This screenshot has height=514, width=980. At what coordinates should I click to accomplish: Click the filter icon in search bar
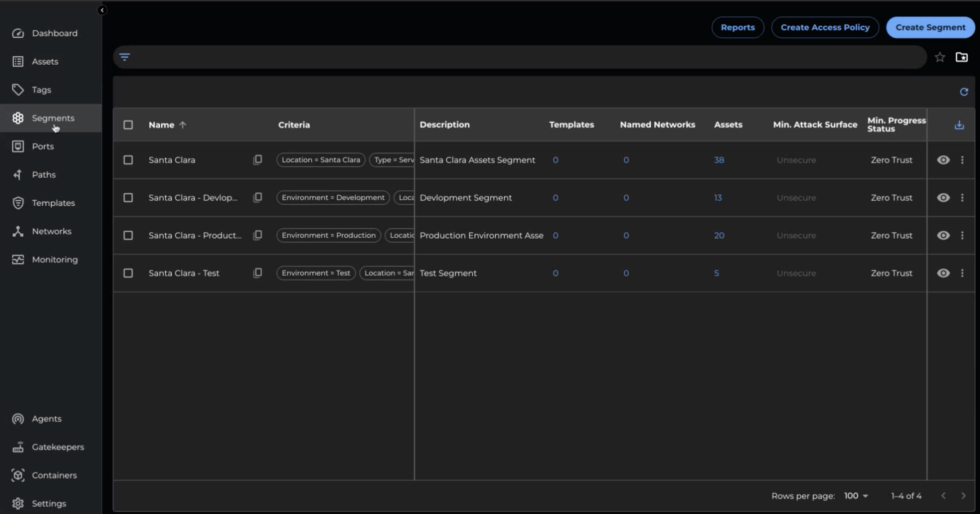pyautogui.click(x=124, y=57)
